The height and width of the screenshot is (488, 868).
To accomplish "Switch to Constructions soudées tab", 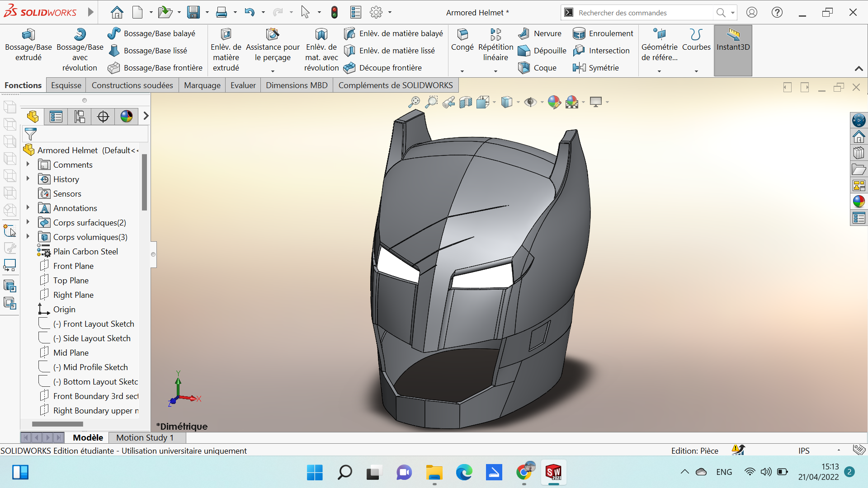I will [132, 85].
